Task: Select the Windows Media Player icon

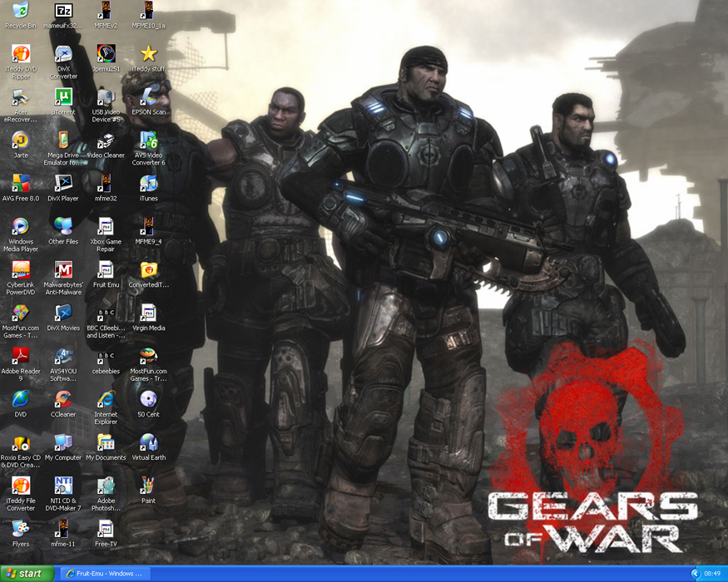Action: point(21,226)
